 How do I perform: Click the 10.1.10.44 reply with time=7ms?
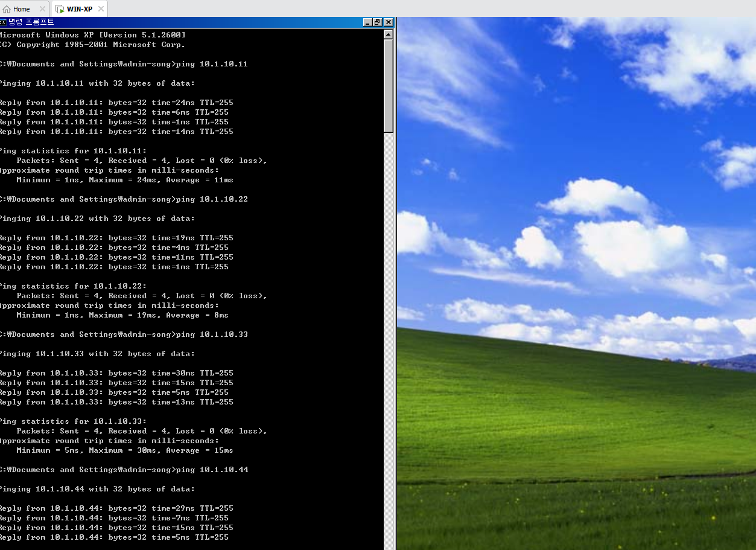[x=114, y=518]
